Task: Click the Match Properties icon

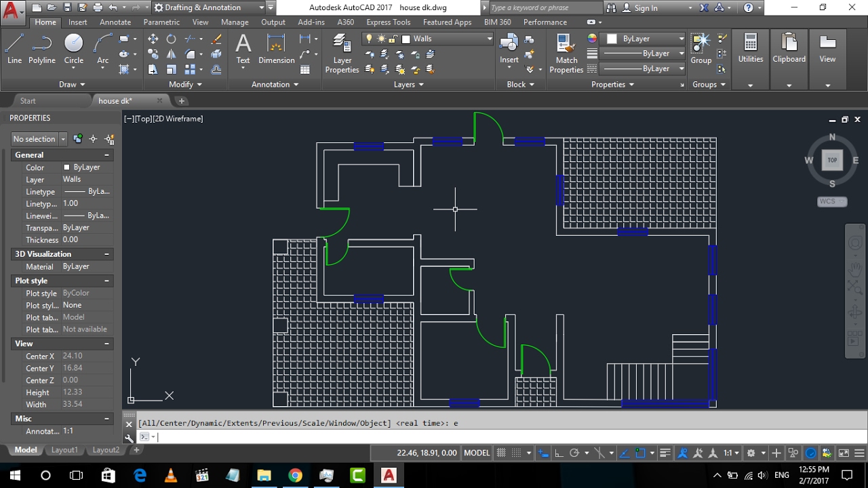Action: [x=566, y=54]
